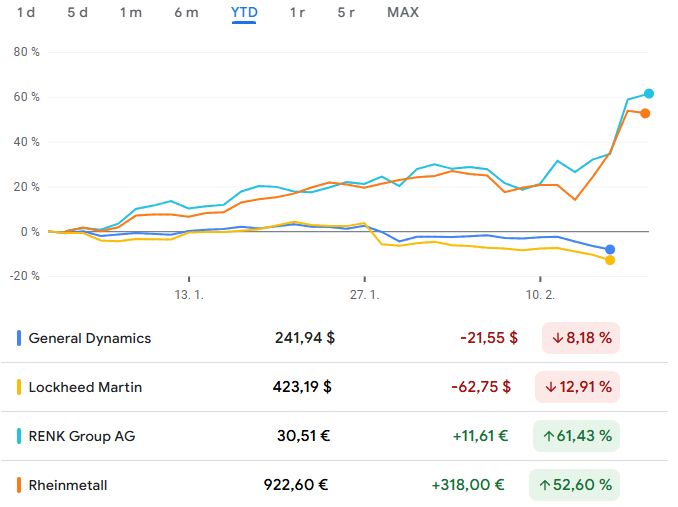Click the 13. 1. date axis label
The image size is (678, 507).
[x=189, y=295]
